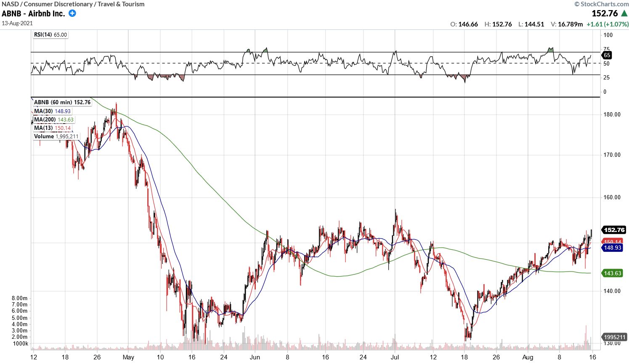Click the MA(30) 148.93 legend entry
This screenshot has height=364, width=629.
[x=52, y=111]
